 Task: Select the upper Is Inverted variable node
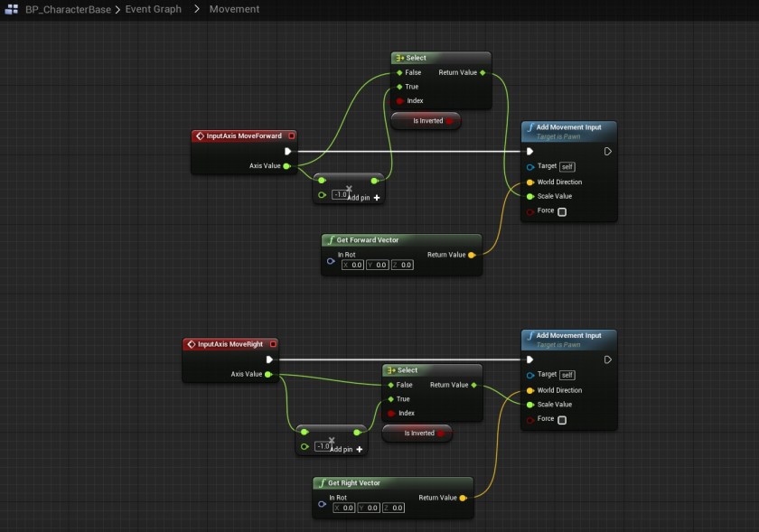pos(426,120)
